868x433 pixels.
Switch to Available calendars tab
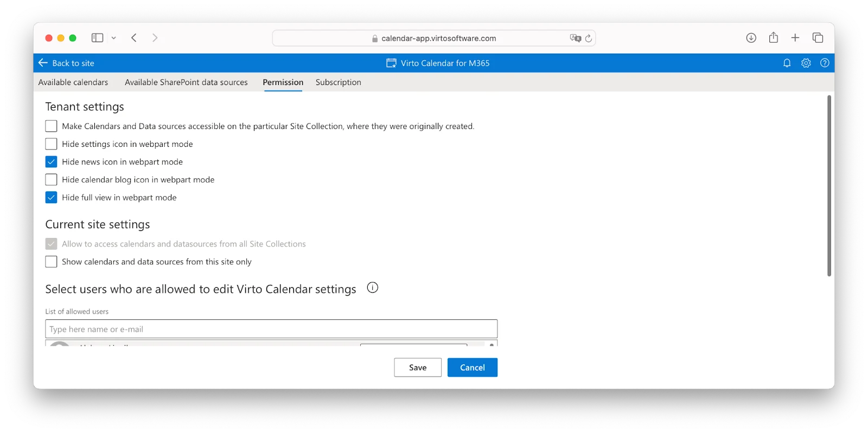point(73,82)
